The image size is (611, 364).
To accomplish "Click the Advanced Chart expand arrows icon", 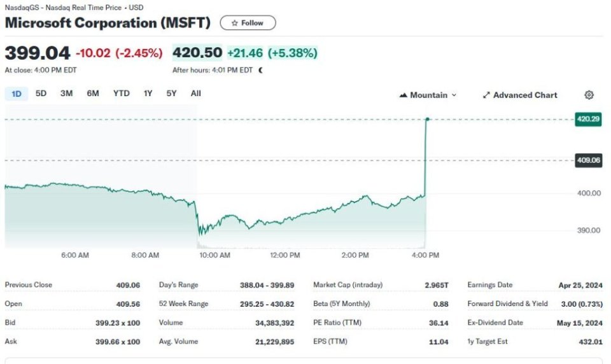I will [x=486, y=95].
